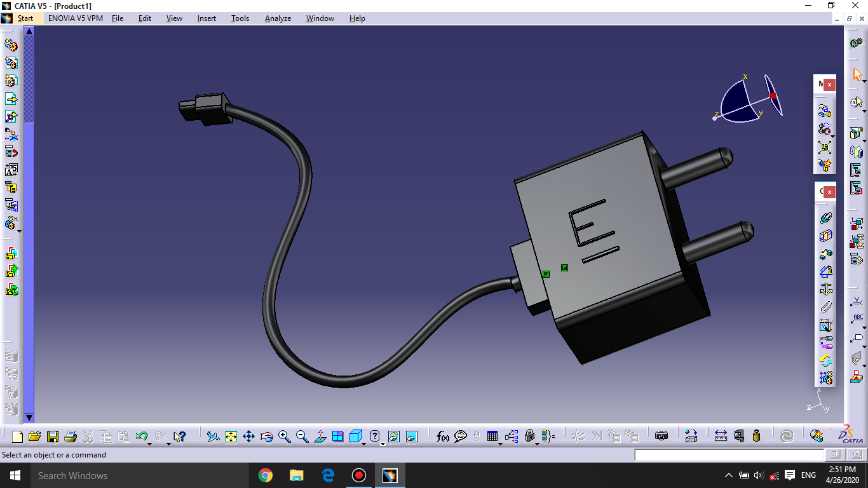Viewport: 868px width, 488px height.
Task: Open Microsoft Edge from the taskbar
Action: [x=328, y=475]
